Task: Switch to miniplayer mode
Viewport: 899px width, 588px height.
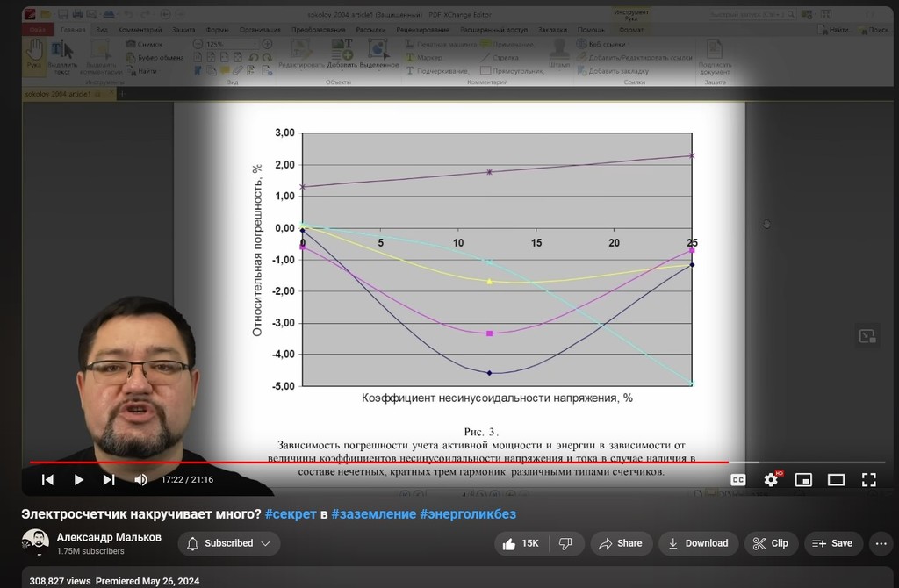Action: coord(803,479)
